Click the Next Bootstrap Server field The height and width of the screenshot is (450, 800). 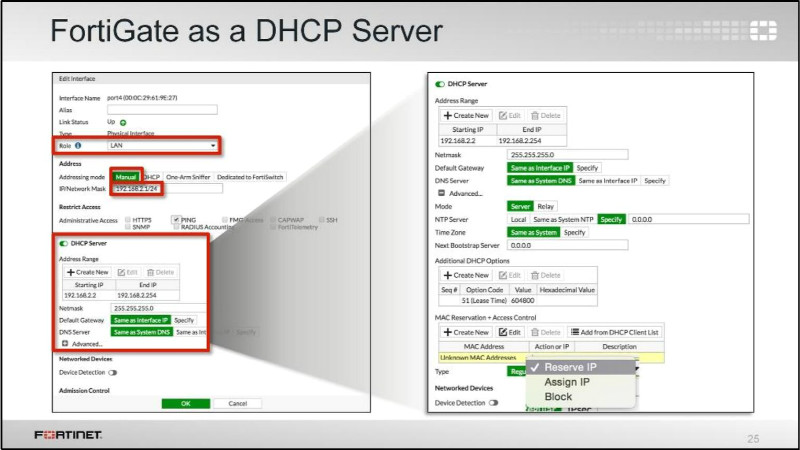(x=567, y=245)
